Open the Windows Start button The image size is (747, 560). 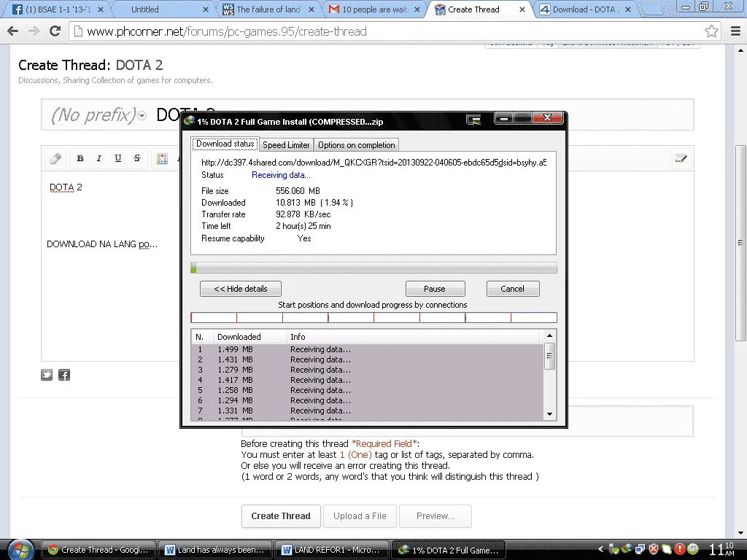click(20, 550)
